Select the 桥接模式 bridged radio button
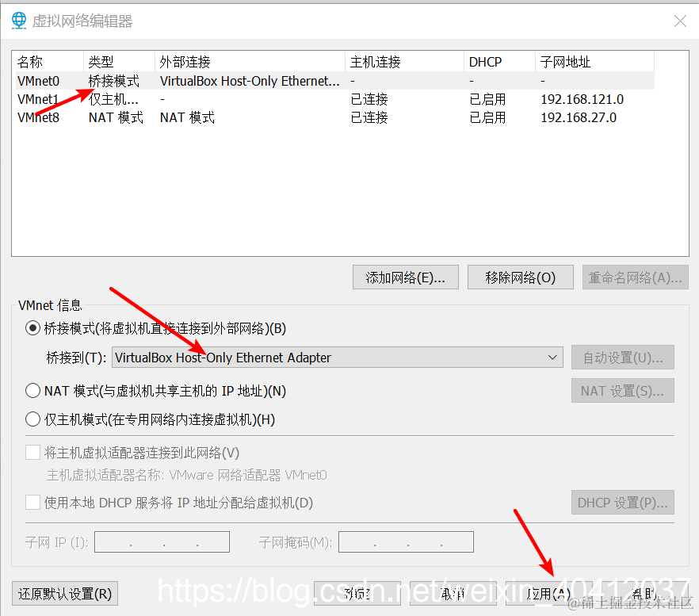The image size is (699, 616). click(32, 328)
